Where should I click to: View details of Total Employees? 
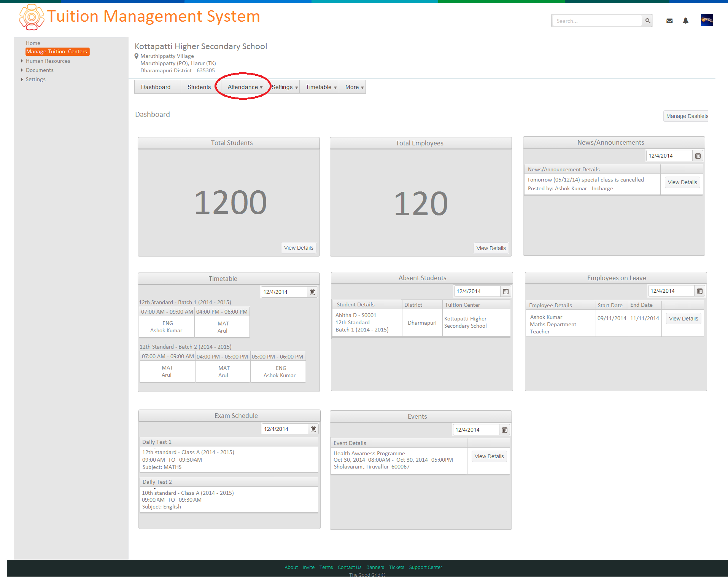click(491, 248)
